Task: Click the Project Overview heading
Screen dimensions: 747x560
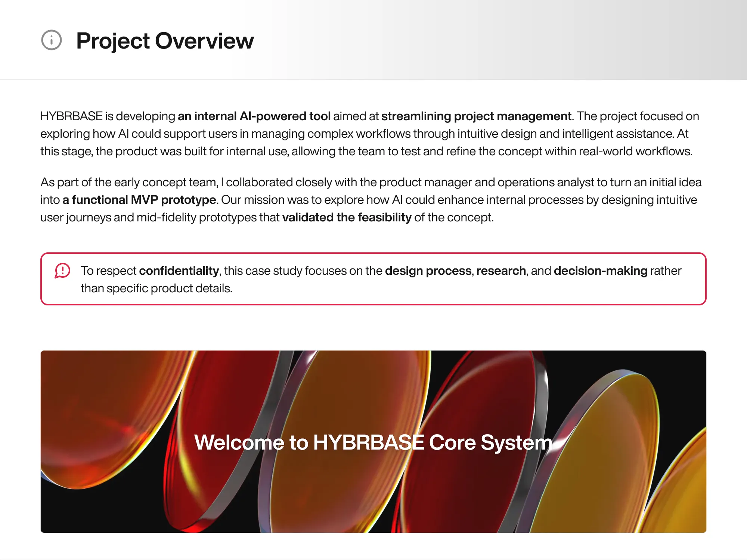Action: point(165,41)
